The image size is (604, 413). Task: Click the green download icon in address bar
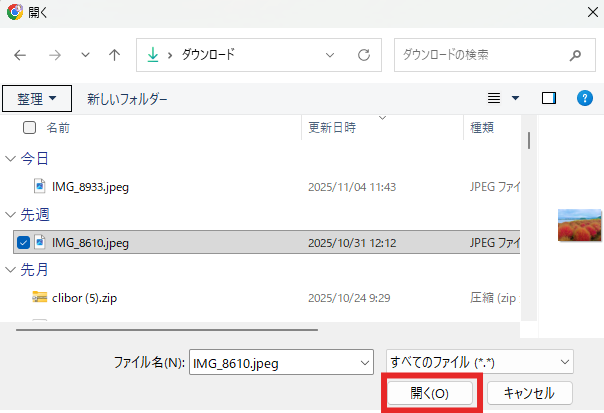coord(153,55)
